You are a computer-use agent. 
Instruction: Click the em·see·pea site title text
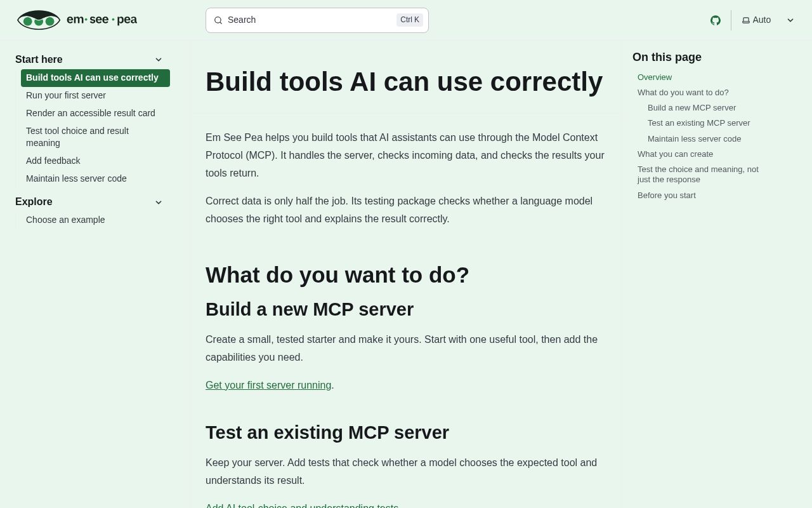point(101,20)
